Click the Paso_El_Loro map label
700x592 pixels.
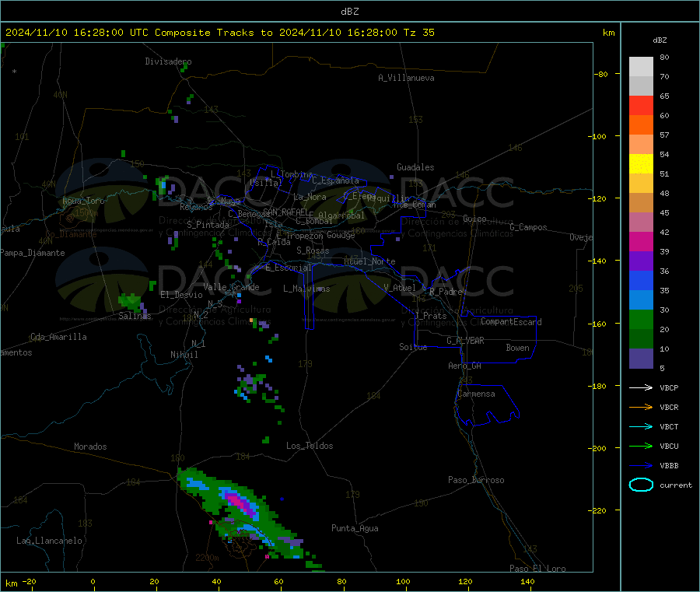(x=537, y=569)
